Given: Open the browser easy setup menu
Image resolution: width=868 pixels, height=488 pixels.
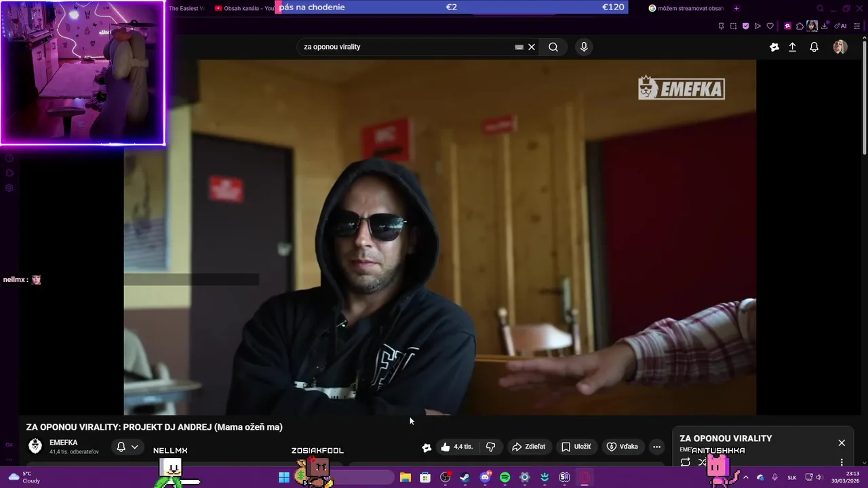Looking at the screenshot, I should (x=856, y=26).
